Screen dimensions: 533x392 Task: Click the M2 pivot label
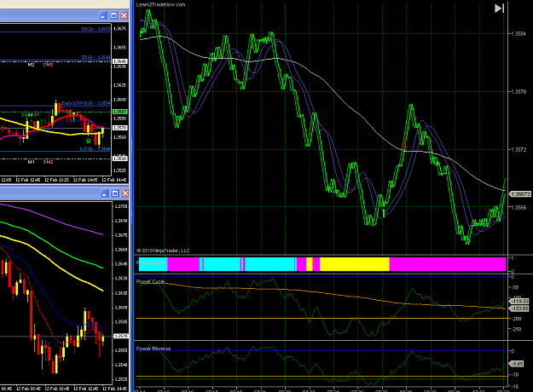pyautogui.click(x=31, y=65)
